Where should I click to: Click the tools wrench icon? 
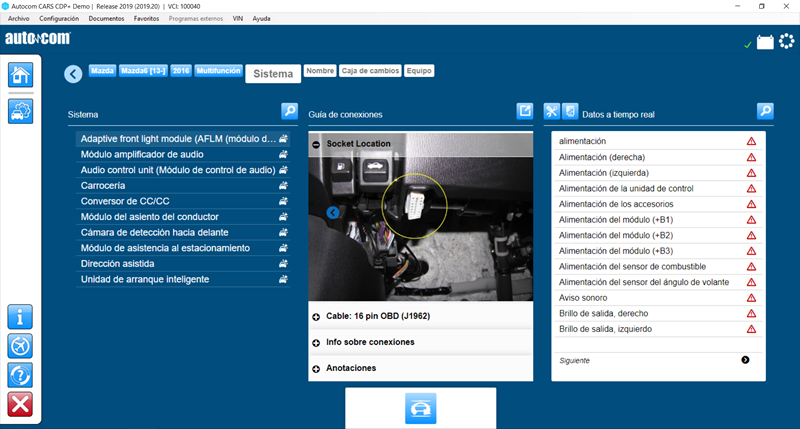552,111
